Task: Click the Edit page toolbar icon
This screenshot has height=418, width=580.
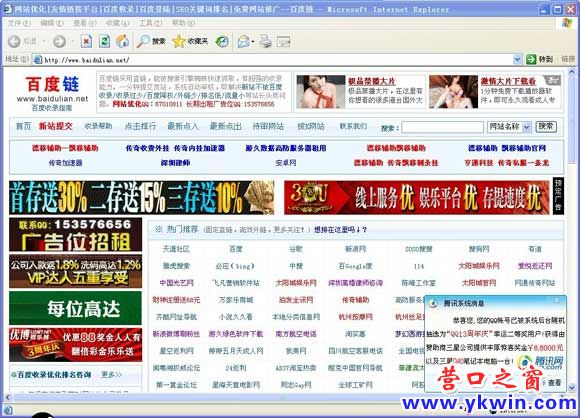Action: click(x=284, y=41)
